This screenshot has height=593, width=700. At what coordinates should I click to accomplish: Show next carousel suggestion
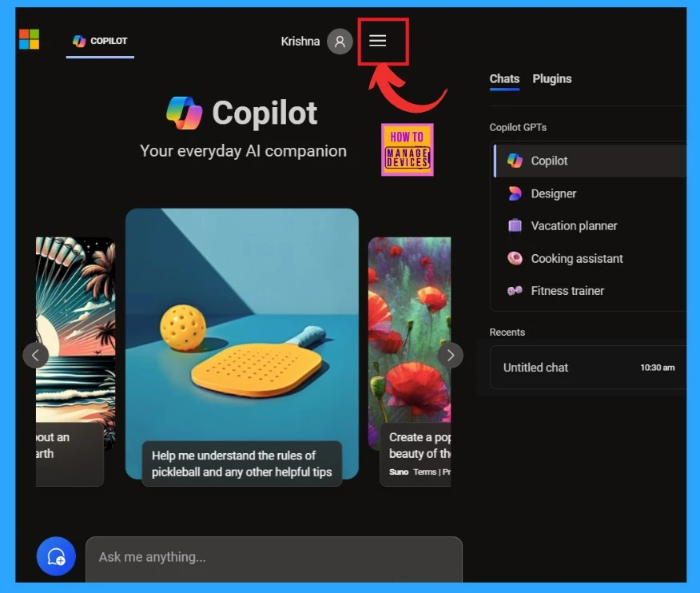tap(451, 356)
